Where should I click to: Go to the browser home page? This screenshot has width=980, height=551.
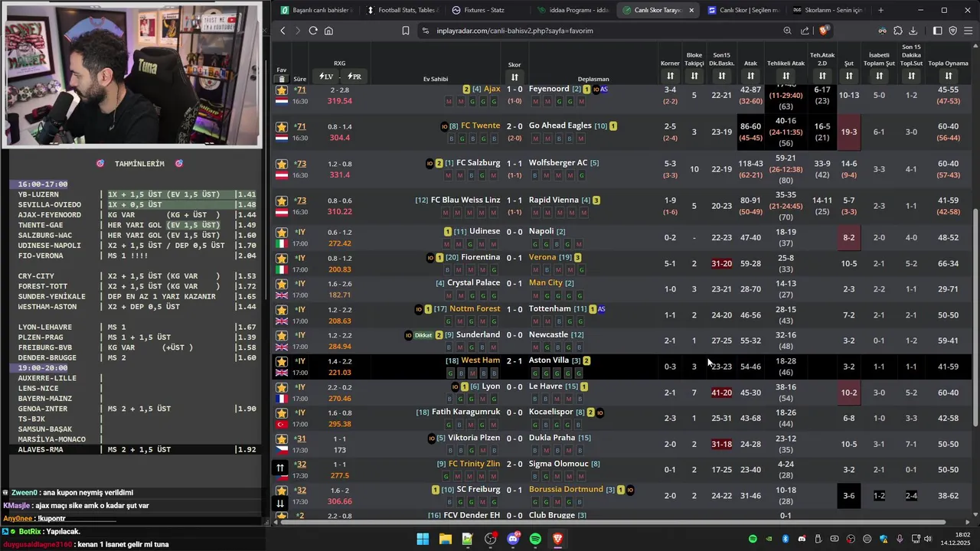coord(328,31)
